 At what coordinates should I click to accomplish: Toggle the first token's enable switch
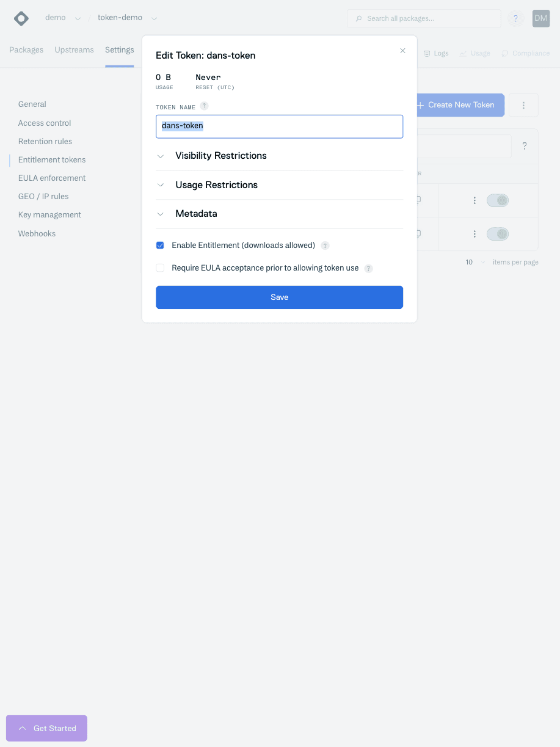click(497, 200)
